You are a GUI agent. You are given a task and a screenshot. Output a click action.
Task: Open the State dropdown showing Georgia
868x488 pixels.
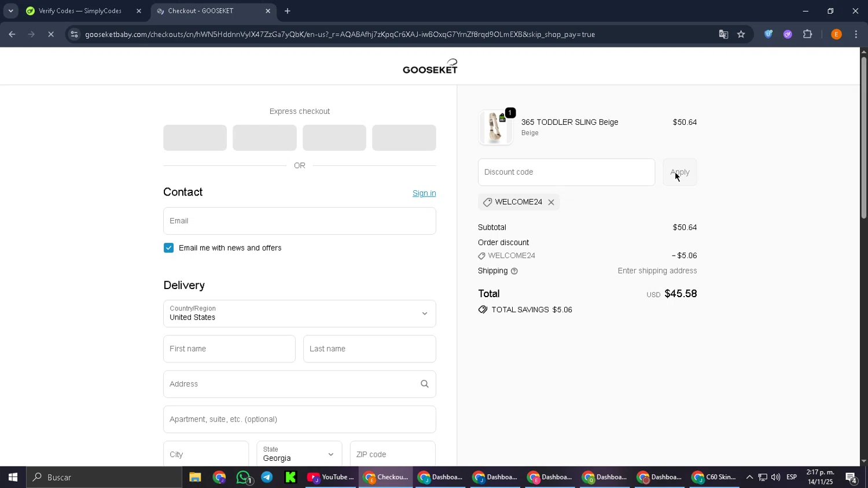click(x=299, y=454)
